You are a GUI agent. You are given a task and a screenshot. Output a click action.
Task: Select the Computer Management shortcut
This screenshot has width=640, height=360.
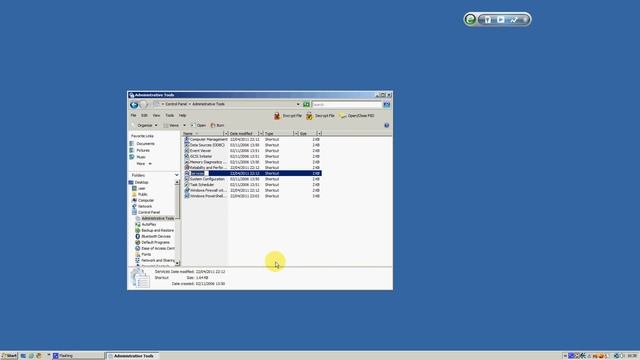click(206, 140)
